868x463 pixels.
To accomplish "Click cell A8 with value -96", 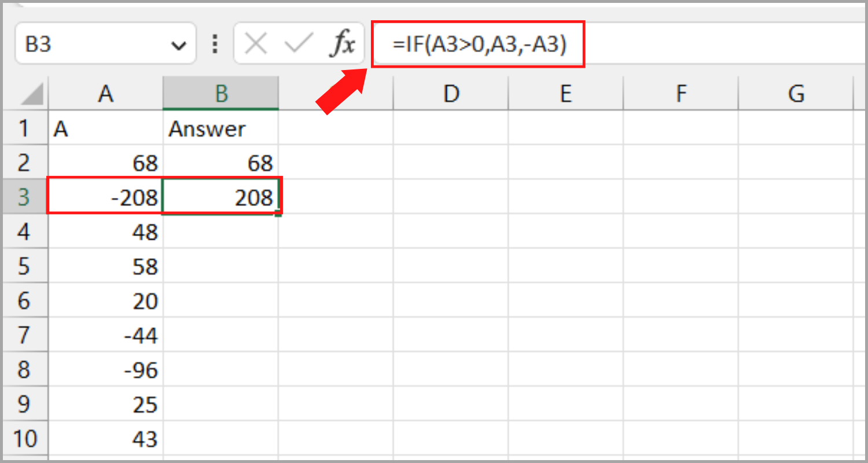I will coord(105,369).
